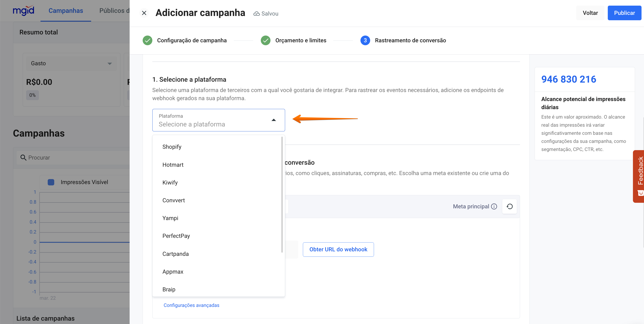This screenshot has width=644, height=324.
Task: Toggle the Impressões Visível legend square
Action: pyautogui.click(x=51, y=182)
